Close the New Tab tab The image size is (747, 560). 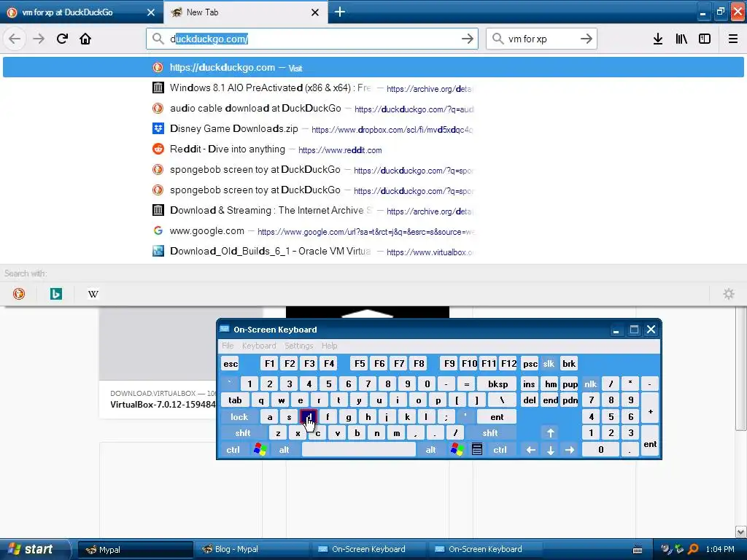[x=315, y=12]
